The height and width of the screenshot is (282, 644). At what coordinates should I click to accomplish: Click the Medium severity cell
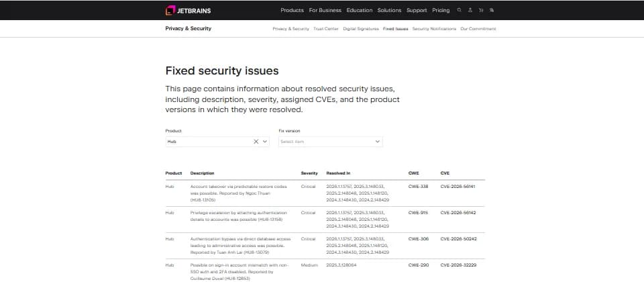(309, 265)
